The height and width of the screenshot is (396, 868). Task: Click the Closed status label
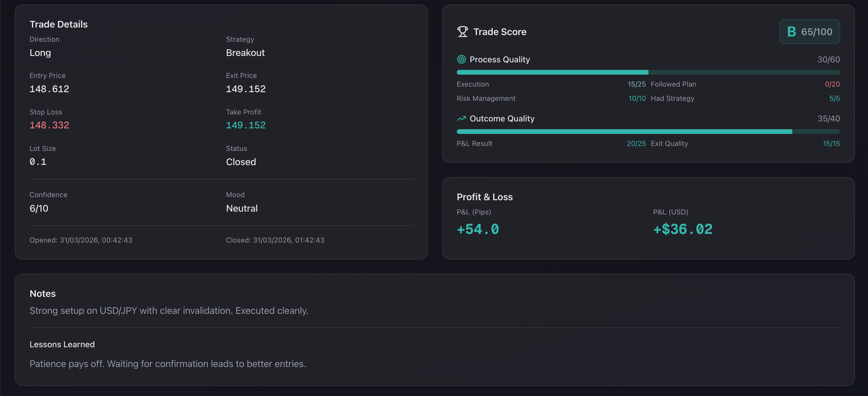coord(241,162)
